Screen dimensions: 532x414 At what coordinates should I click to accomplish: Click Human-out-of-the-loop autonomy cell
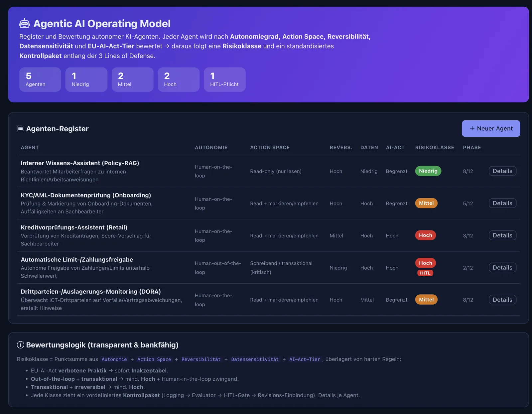218,268
